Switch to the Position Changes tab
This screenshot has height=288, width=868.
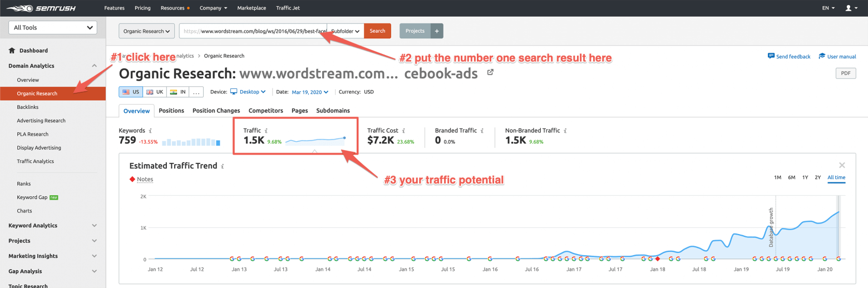[x=216, y=111]
